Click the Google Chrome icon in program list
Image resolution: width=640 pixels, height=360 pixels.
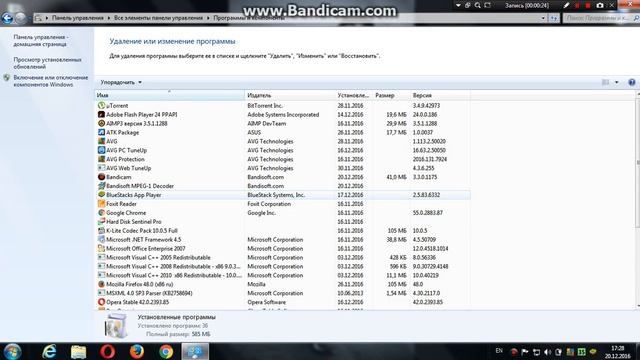101,213
